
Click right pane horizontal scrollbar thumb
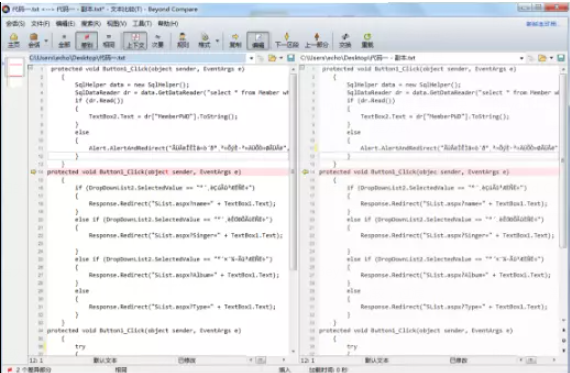click(531, 360)
